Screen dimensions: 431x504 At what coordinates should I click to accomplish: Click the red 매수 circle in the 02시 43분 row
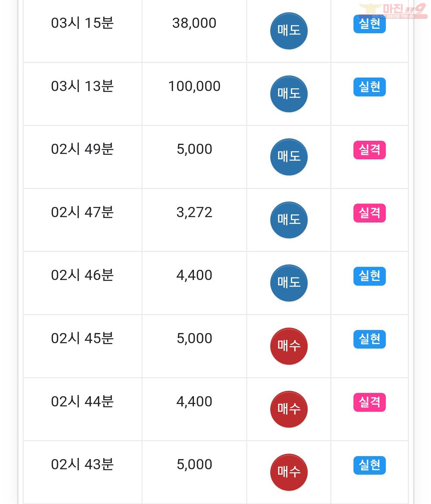pos(289,472)
